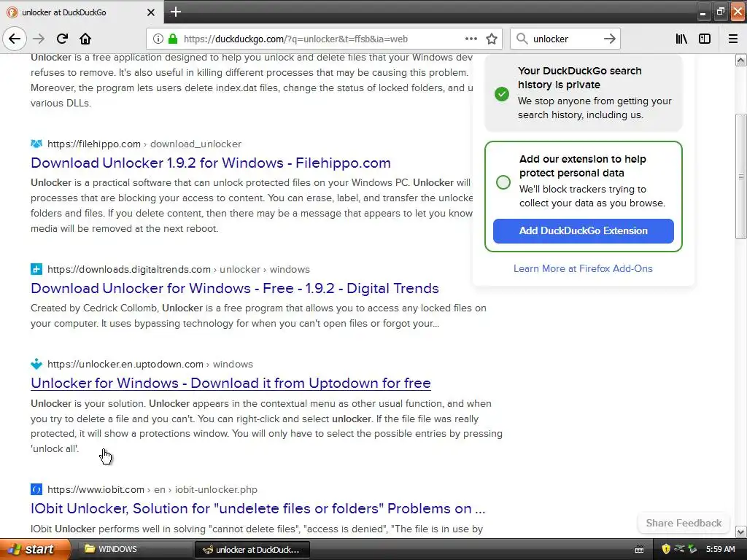Viewport: 747px width, 560px height.
Task: Open page actions three-dots menu
Action: pyautogui.click(x=471, y=39)
